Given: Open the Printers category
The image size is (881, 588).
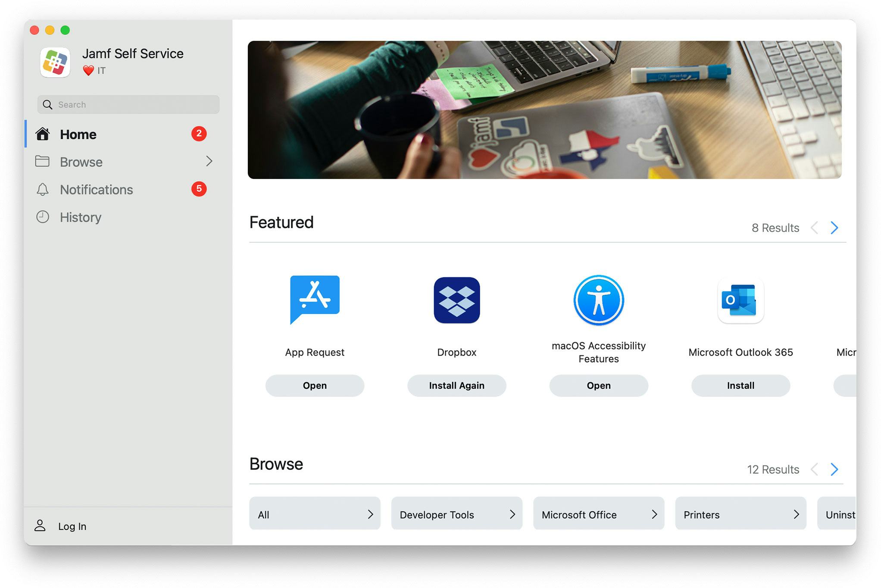Looking at the screenshot, I should [x=740, y=514].
